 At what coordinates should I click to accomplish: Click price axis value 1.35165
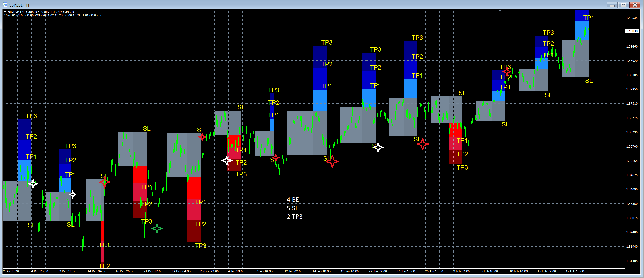(632, 161)
